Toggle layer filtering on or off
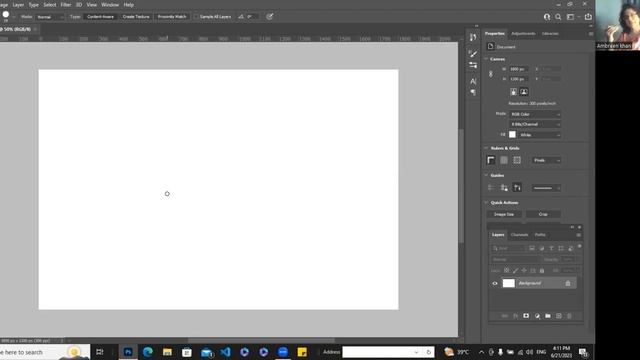Image resolution: width=640 pixels, height=360 pixels. (x=580, y=247)
